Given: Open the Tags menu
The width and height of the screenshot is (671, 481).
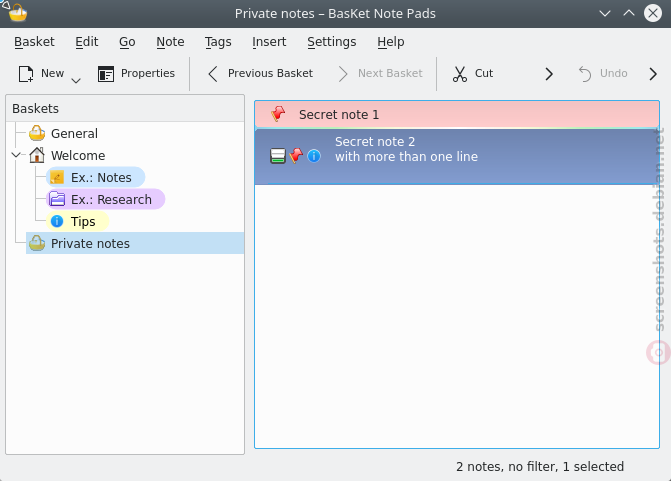Looking at the screenshot, I should (x=218, y=42).
